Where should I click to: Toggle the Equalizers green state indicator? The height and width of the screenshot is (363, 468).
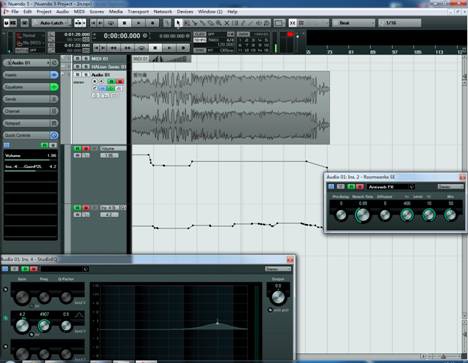click(54, 87)
